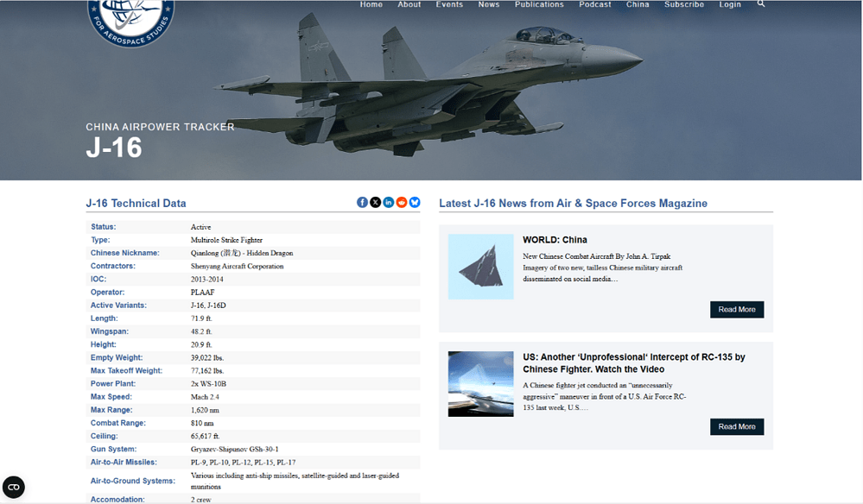
Task: Open the accessibility widget icon
Action: click(14, 487)
